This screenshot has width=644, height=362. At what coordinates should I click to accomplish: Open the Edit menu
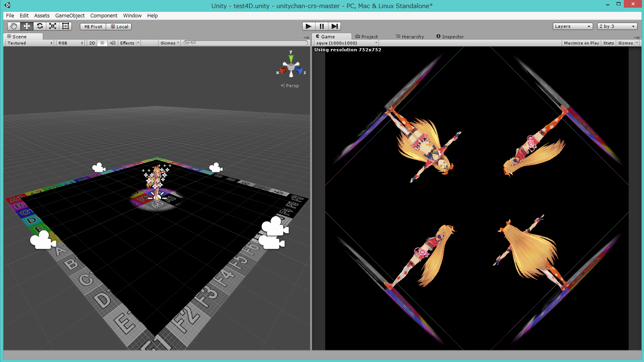pos(24,15)
